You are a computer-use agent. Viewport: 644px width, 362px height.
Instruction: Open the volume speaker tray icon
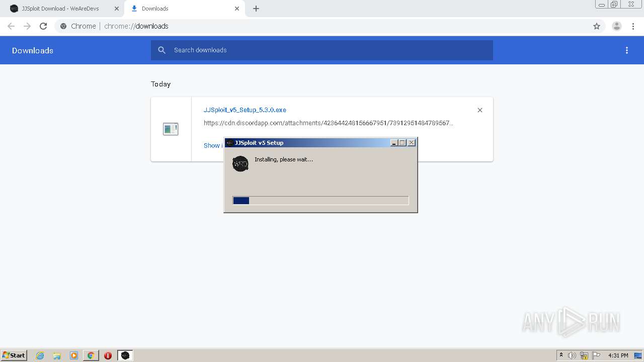[x=572, y=355]
